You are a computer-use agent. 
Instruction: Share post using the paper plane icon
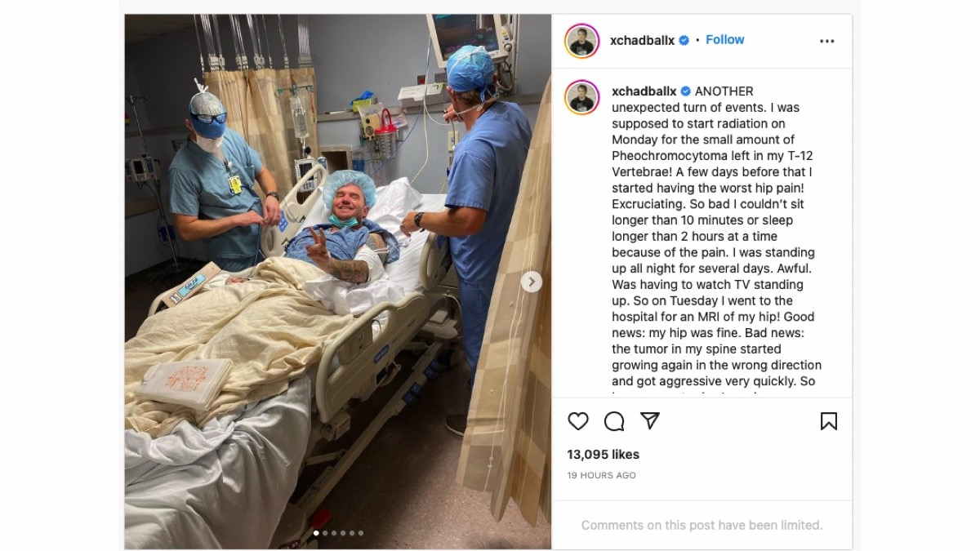coord(650,421)
